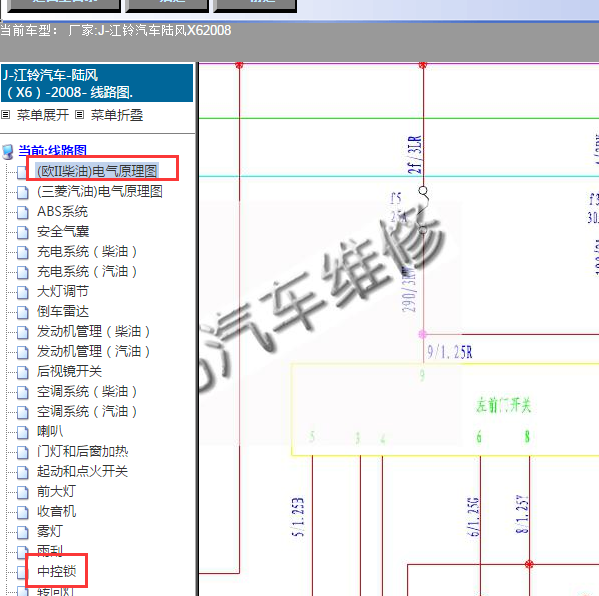Viewport: 599px width, 596px height.
Task: Click page icon next to 安全气囊
Action: click(x=23, y=232)
